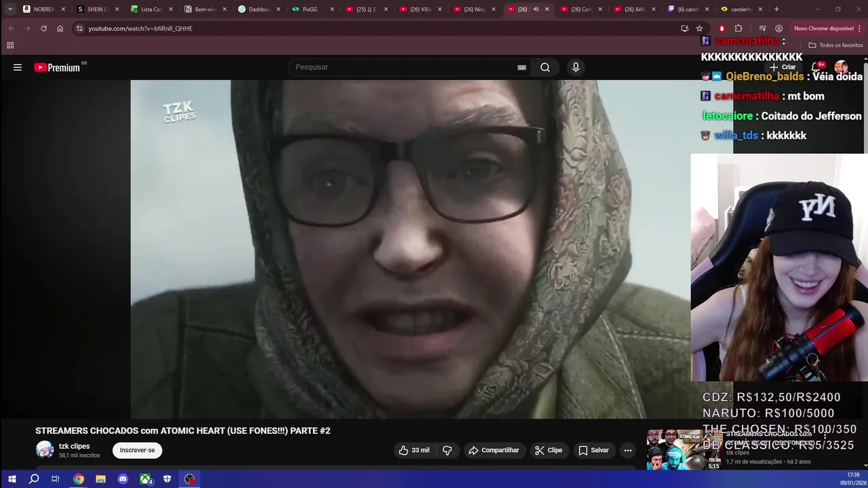Open Chrome media controls icon
Viewport: 868px width, 488px height.
pos(762,28)
